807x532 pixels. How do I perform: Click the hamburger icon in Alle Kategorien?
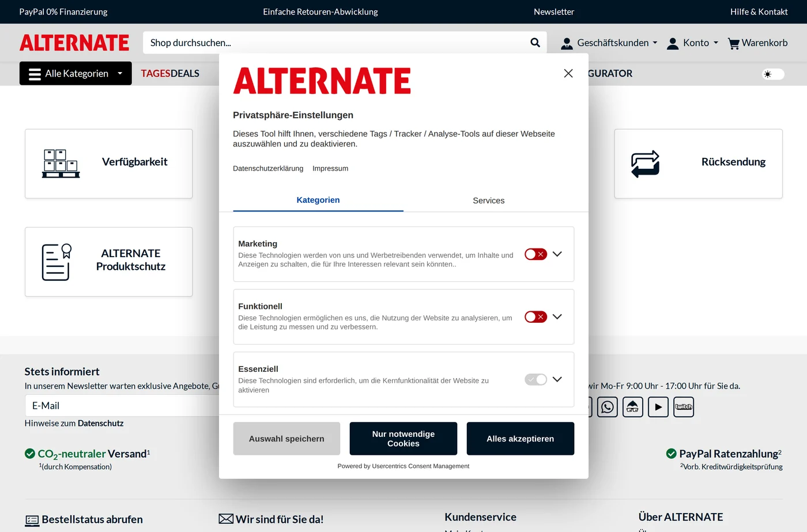tap(35, 74)
